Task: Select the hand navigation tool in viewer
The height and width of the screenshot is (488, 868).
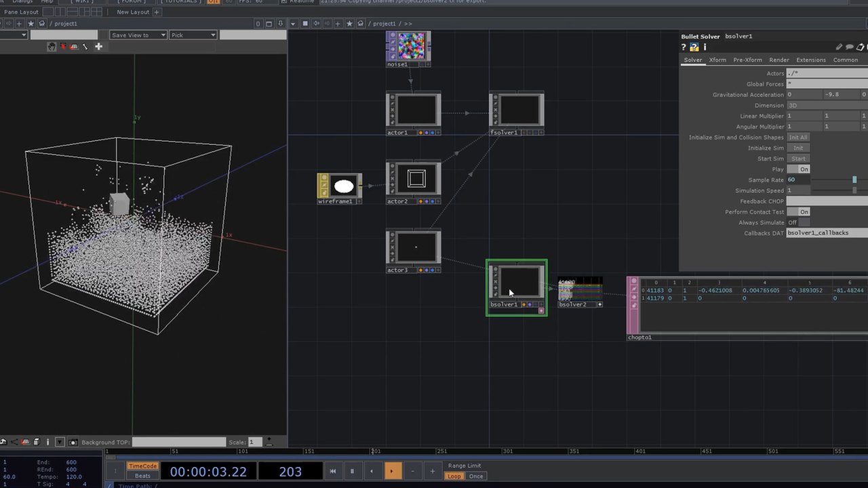Action: (x=52, y=47)
